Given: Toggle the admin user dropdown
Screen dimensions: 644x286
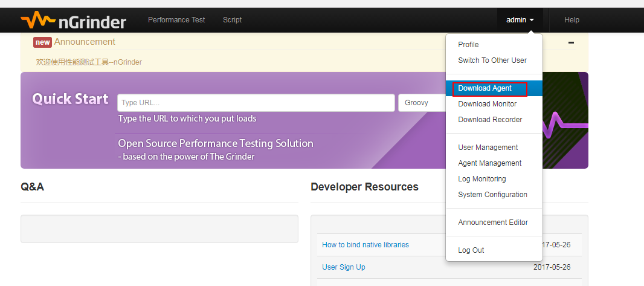Looking at the screenshot, I should click(x=520, y=20).
